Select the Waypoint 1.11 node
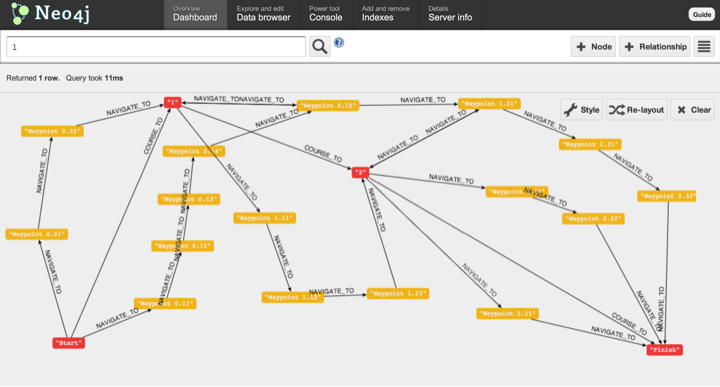720x387 pixels. pos(264,218)
